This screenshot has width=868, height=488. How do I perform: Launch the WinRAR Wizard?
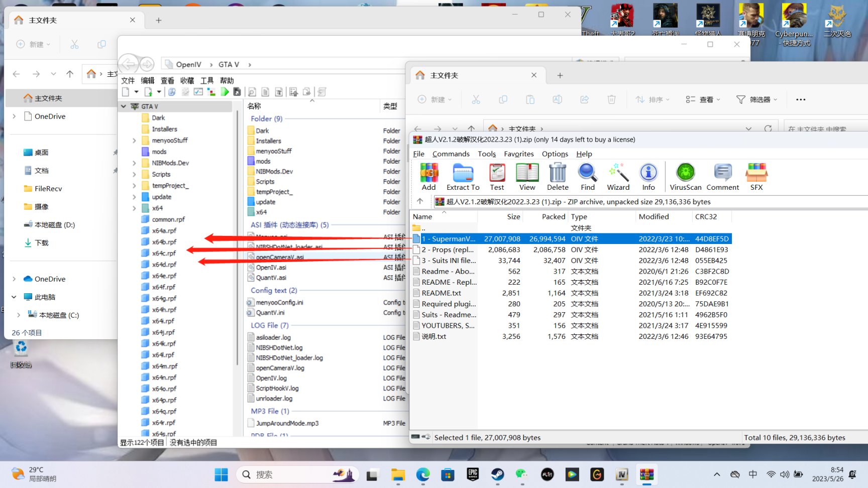point(618,177)
